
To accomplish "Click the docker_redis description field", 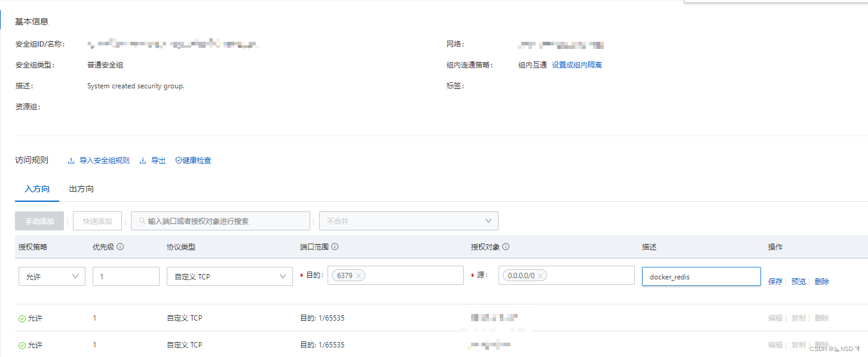I will (x=701, y=277).
